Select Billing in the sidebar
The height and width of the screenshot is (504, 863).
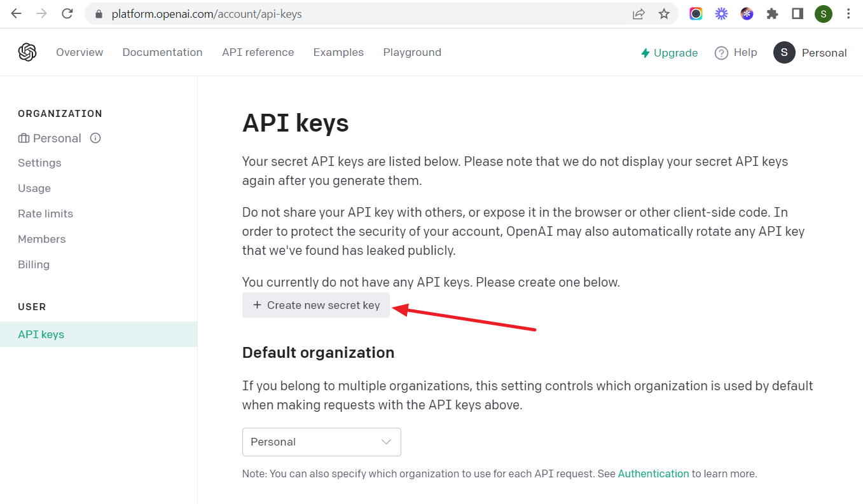34,264
